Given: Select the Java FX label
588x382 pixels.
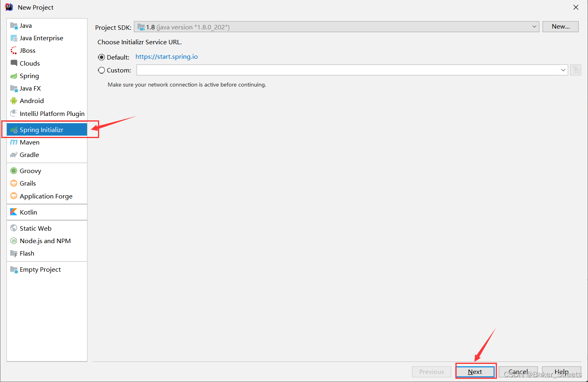Looking at the screenshot, I should tap(30, 89).
